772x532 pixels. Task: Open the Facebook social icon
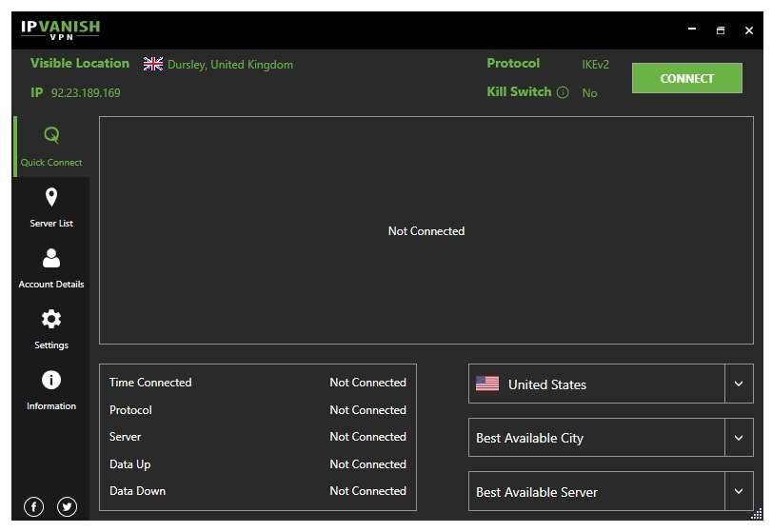tap(33, 506)
